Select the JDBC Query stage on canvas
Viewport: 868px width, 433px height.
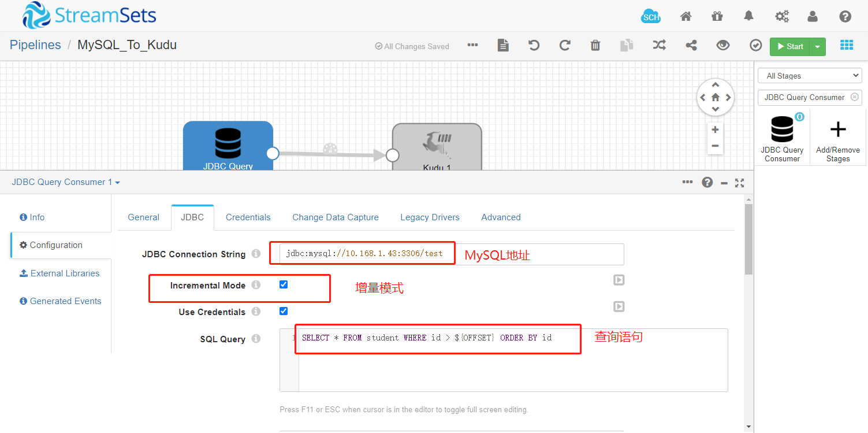228,146
